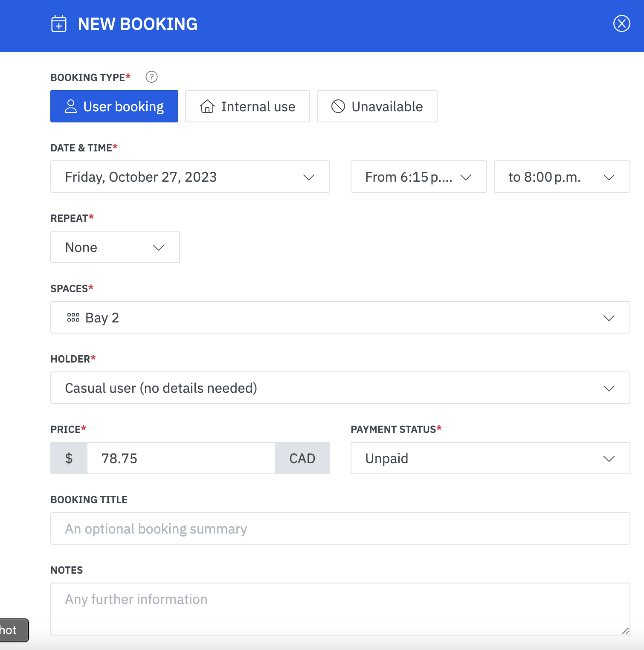Click the dollar sign price prefix
The width and height of the screenshot is (644, 650).
[69, 458]
